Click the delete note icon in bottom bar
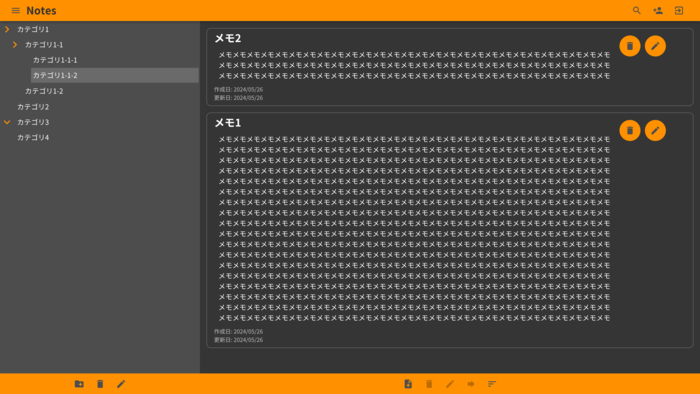 (429, 384)
